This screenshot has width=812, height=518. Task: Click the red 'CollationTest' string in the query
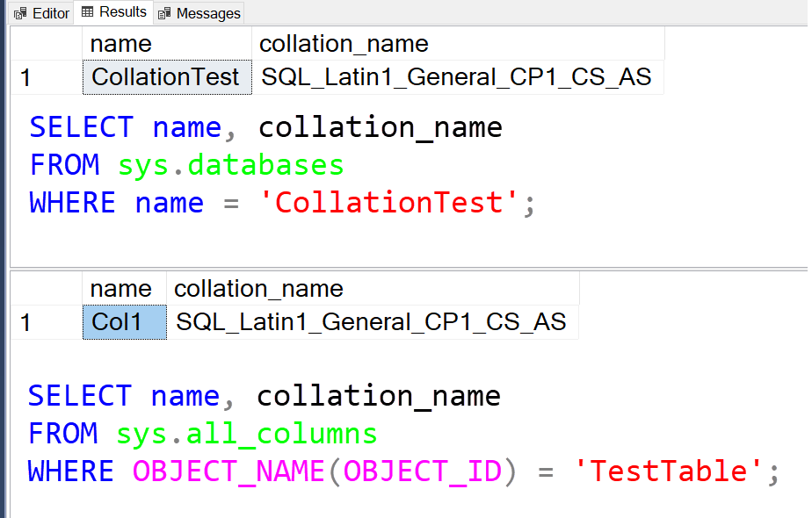tap(391, 203)
